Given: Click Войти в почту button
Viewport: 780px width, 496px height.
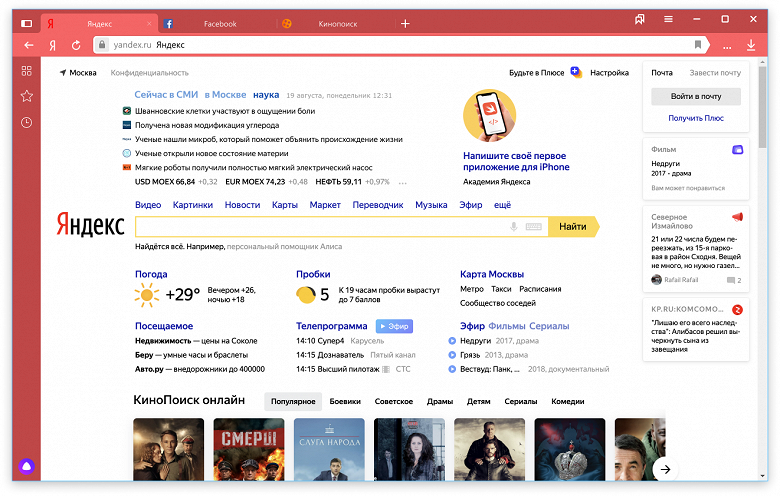Looking at the screenshot, I should [696, 97].
